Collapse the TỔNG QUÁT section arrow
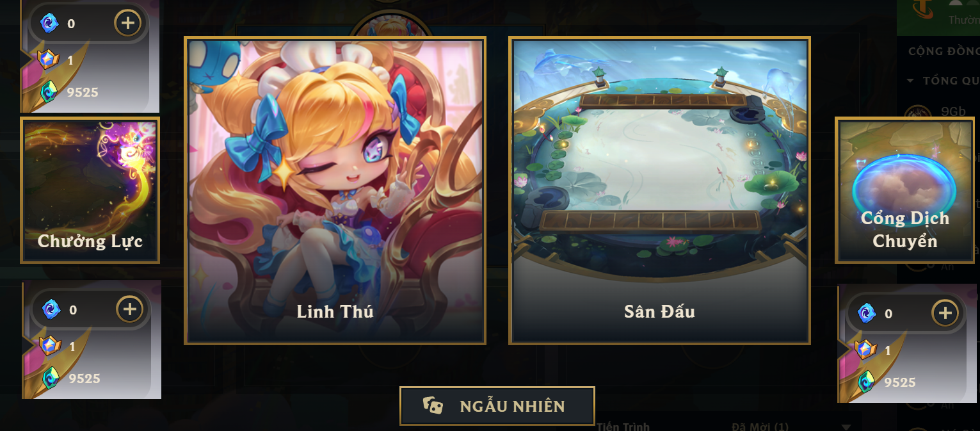980x431 pixels. [911, 81]
